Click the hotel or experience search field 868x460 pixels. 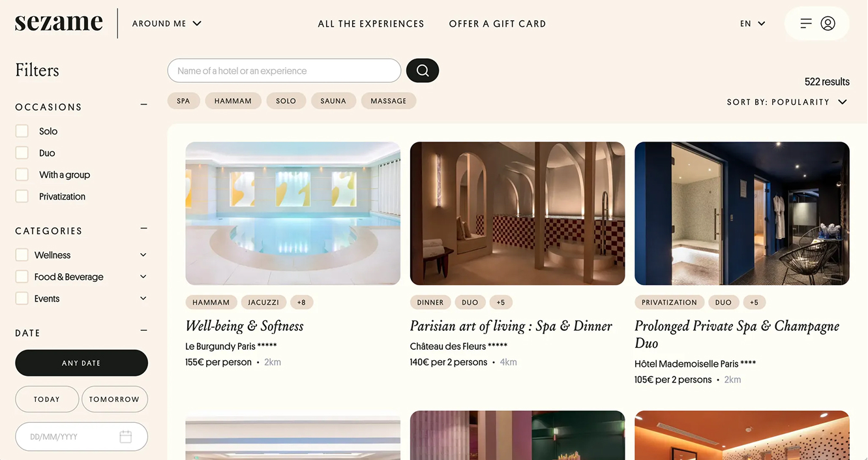(284, 70)
